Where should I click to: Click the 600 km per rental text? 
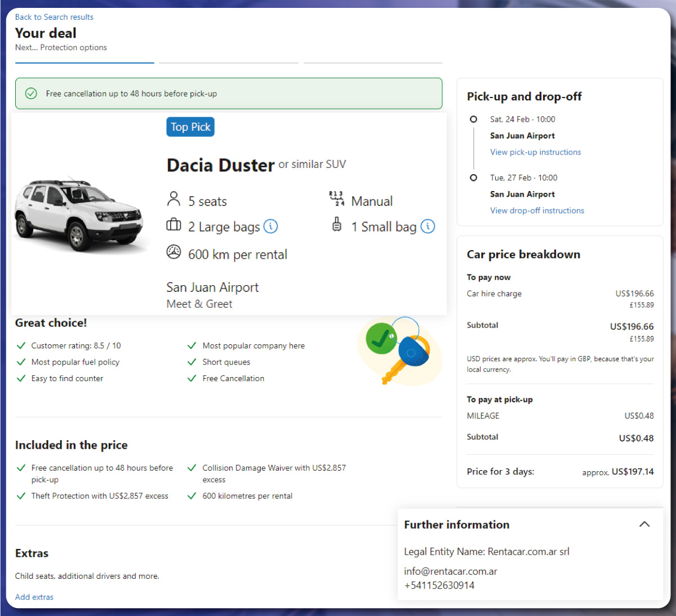click(x=238, y=255)
